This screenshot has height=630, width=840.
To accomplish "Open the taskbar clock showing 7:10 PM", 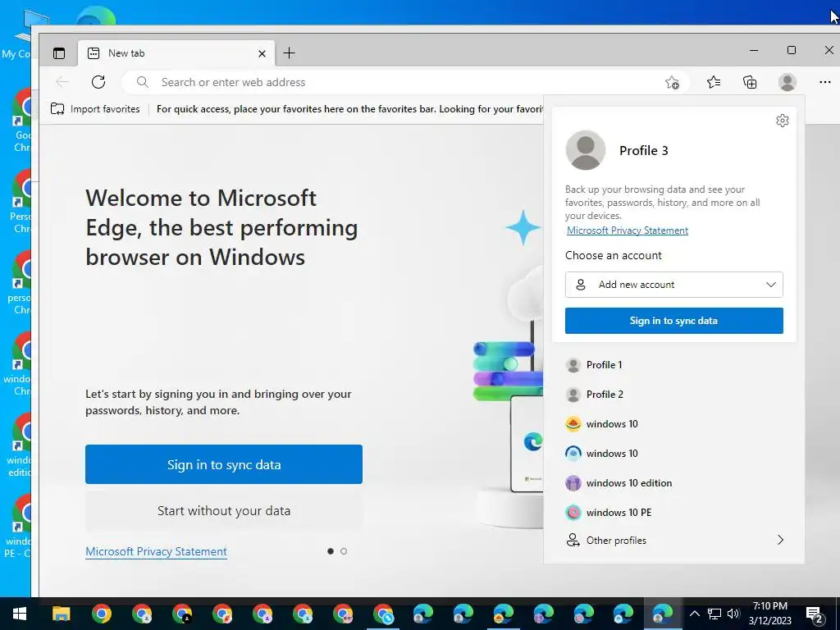I will (769, 614).
